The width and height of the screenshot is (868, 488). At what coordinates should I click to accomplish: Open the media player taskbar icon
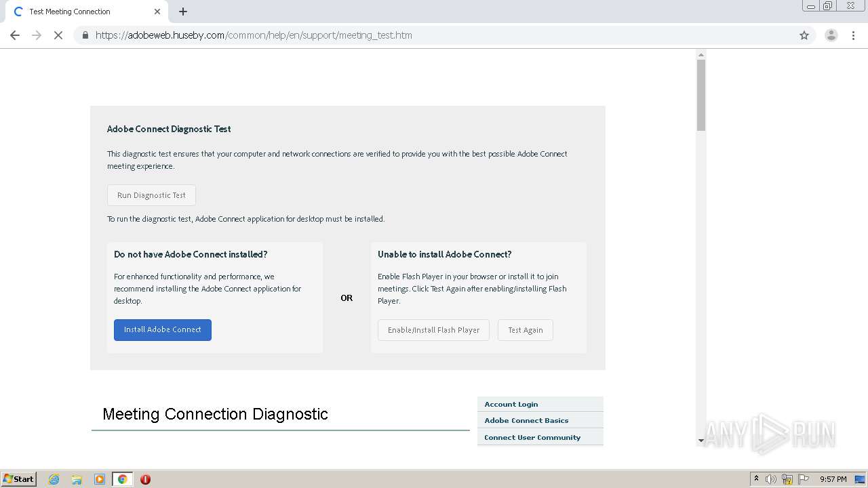100,479
